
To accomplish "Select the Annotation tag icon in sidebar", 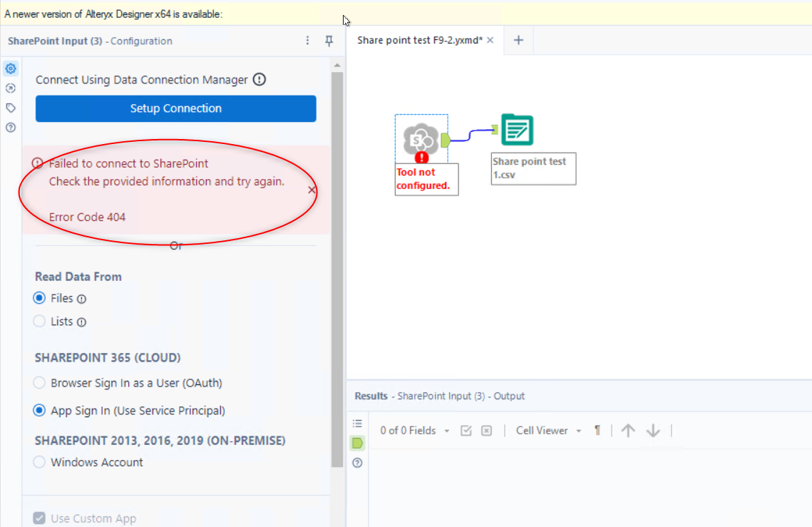I will click(x=10, y=108).
